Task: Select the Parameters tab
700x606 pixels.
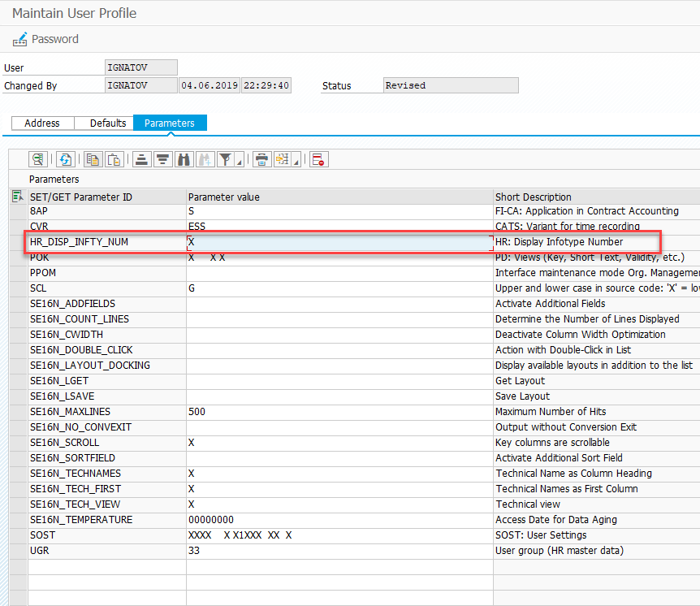Action: click(170, 123)
